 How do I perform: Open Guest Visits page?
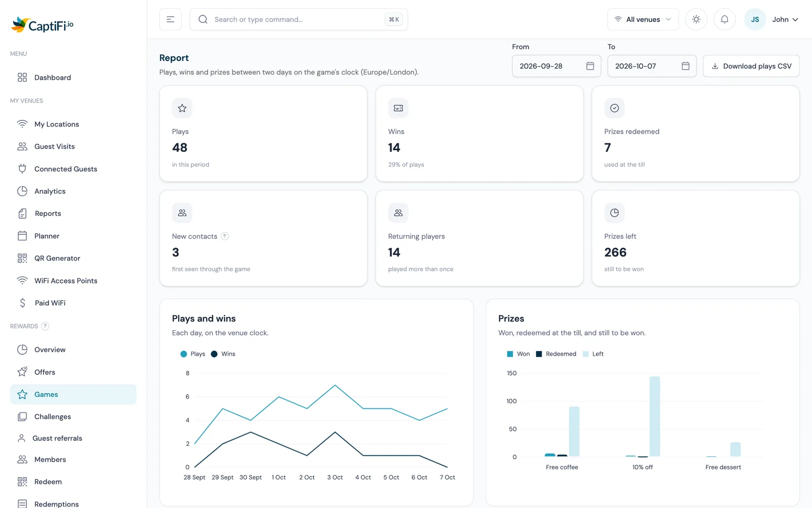click(73, 146)
